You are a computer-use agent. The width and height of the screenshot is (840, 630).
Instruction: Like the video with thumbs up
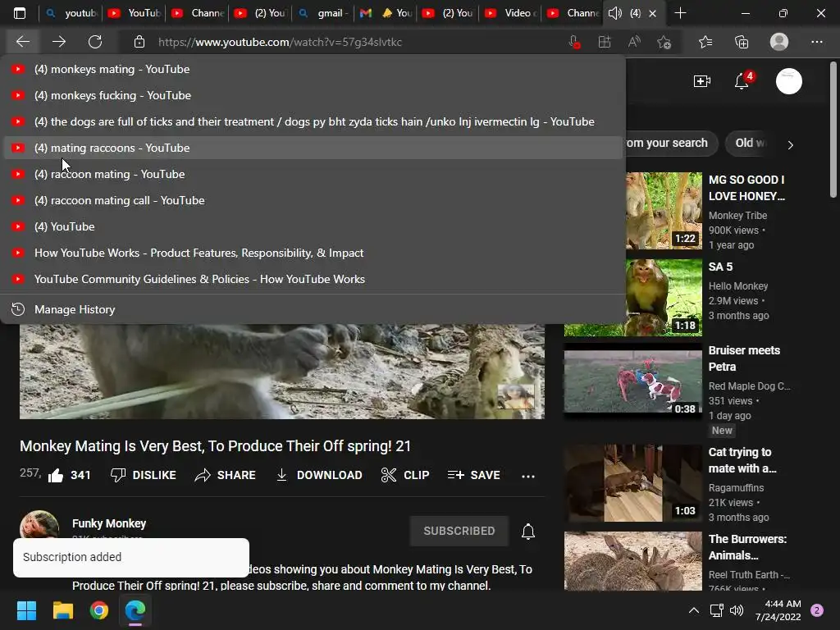(x=69, y=475)
